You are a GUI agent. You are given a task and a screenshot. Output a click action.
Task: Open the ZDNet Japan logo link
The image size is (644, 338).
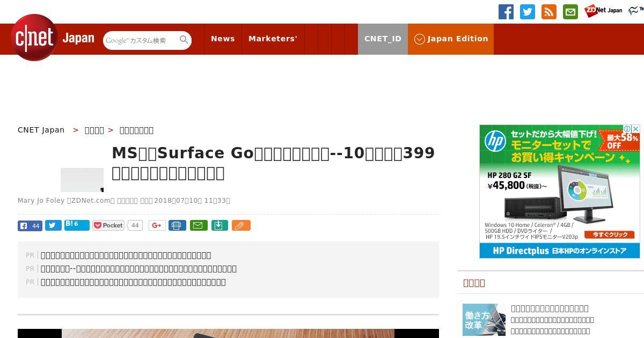pos(603,10)
